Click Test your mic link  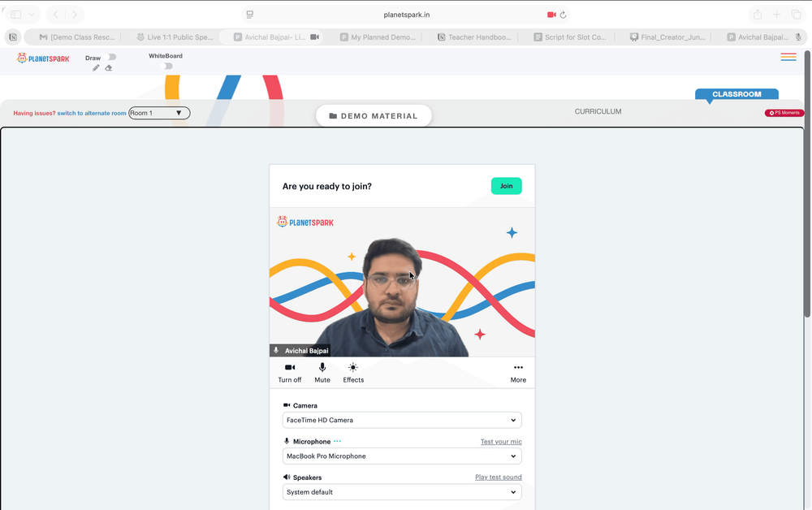coord(501,442)
